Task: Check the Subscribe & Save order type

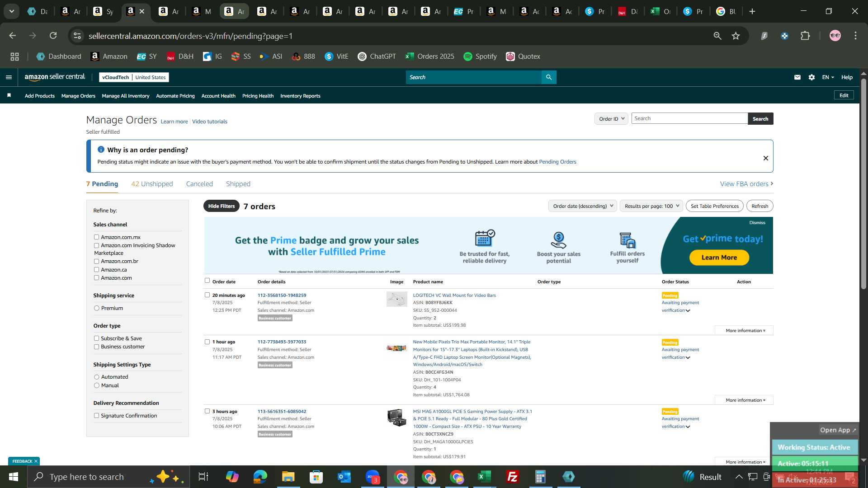Action: 96,338
